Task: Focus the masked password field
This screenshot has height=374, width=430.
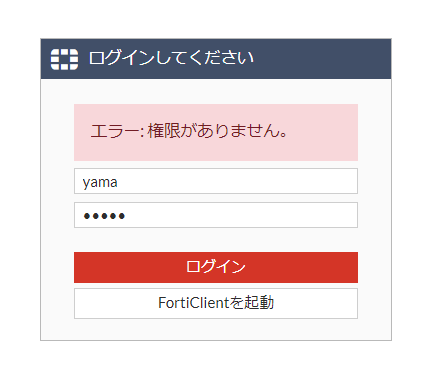Action: pyautogui.click(x=216, y=215)
